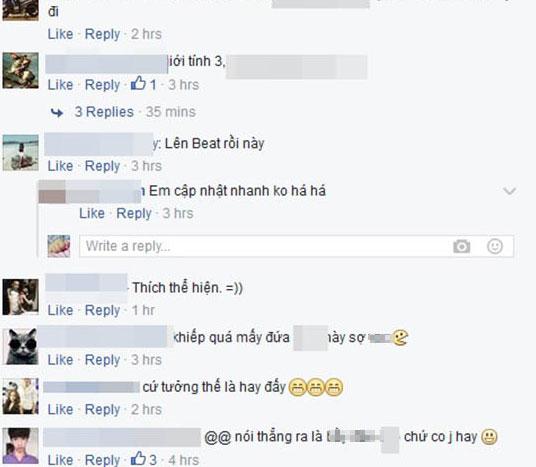The height and width of the screenshot is (467, 536).
Task: Expand the '3 Replies' thread
Action: click(x=104, y=112)
